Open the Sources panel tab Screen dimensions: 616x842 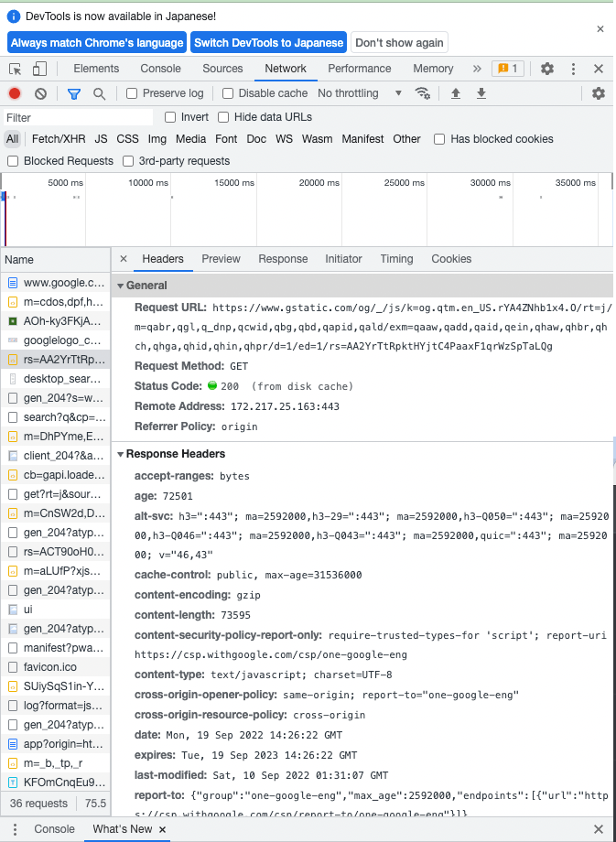[x=222, y=69]
